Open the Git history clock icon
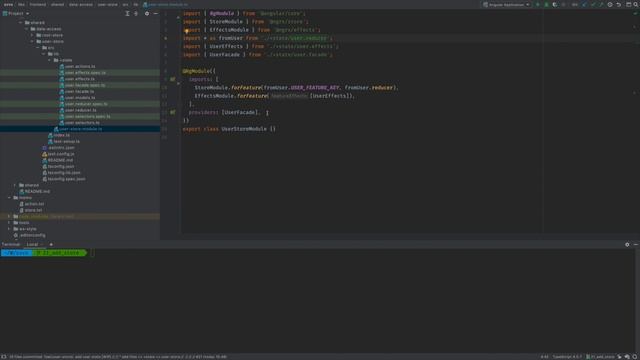 point(610,4)
